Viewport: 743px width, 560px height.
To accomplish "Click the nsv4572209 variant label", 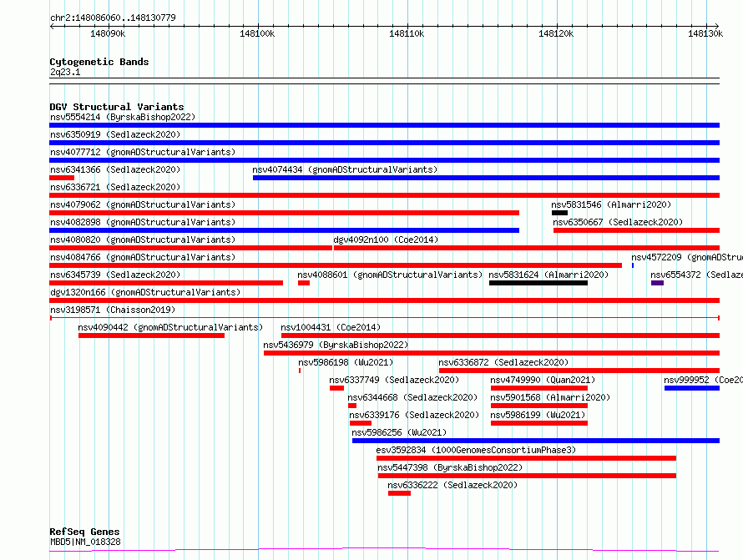I will [686, 257].
